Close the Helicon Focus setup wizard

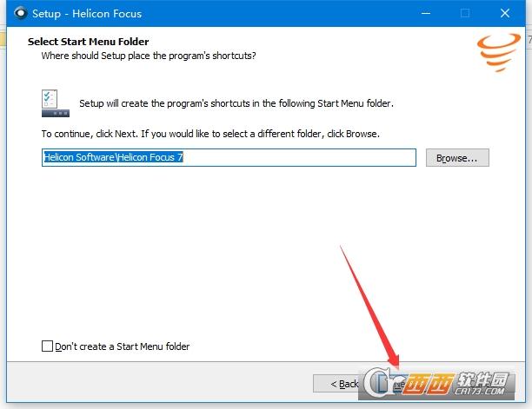[x=505, y=14]
